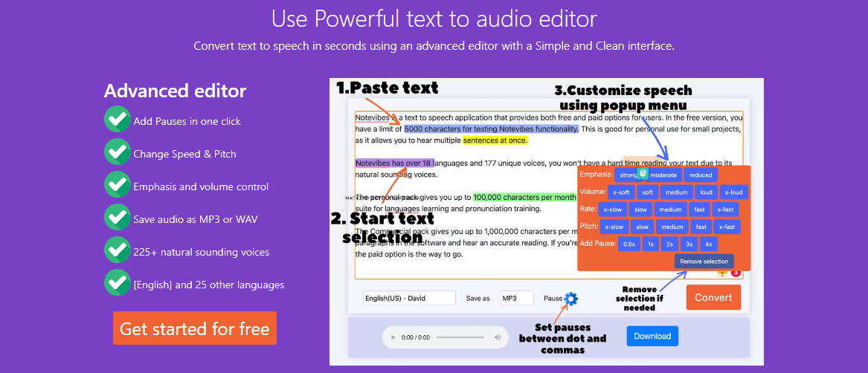Screen dimensions: 868x373
Task: Adjust the audio player seek bar
Action: (x=460, y=337)
